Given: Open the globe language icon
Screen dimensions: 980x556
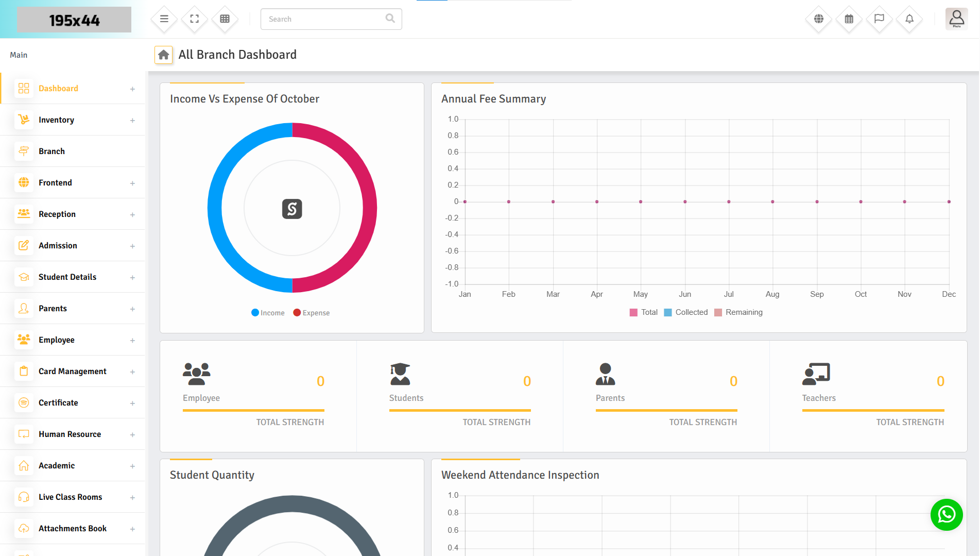Looking at the screenshot, I should coord(819,19).
